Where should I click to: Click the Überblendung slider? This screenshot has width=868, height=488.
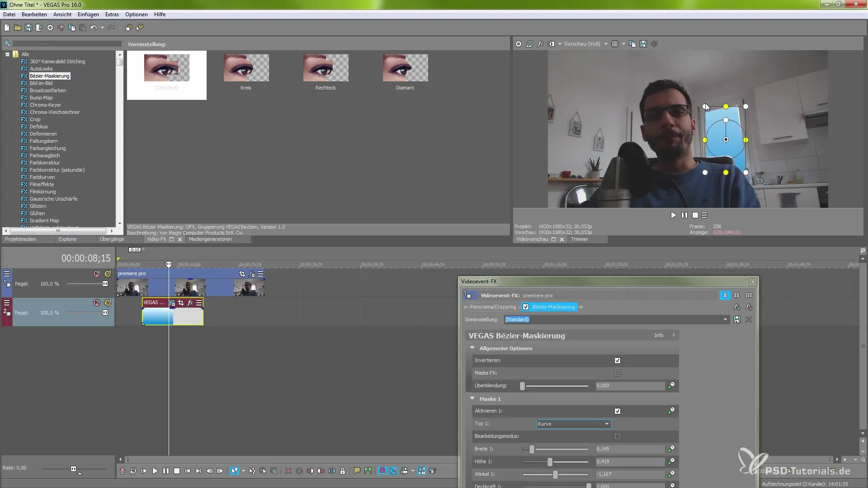[556, 386]
